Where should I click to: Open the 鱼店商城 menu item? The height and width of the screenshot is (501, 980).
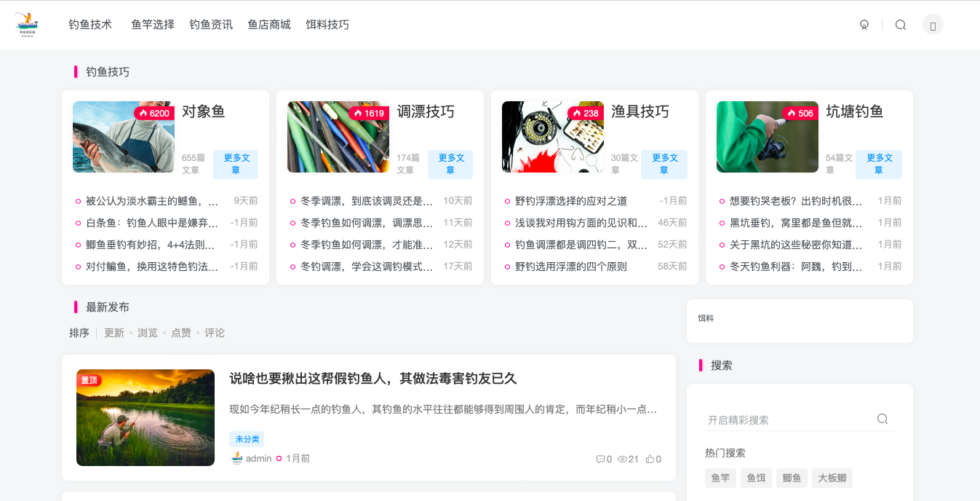(269, 25)
